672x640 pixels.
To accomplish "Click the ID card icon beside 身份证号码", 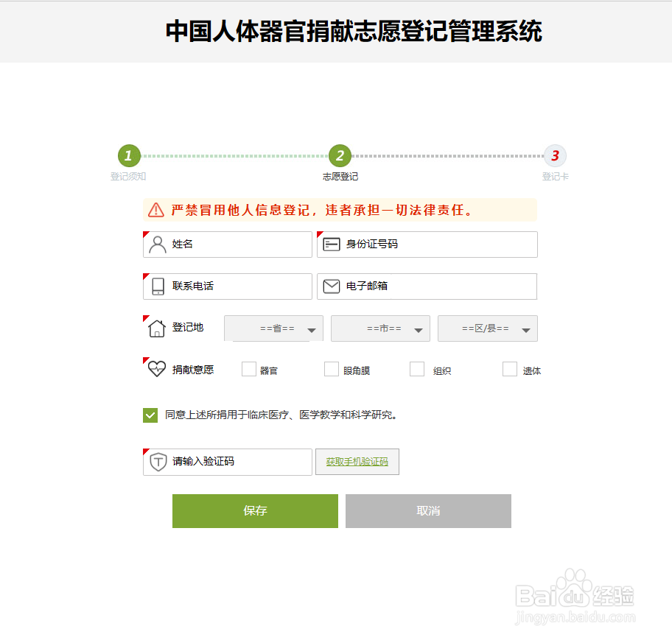I will [332, 245].
